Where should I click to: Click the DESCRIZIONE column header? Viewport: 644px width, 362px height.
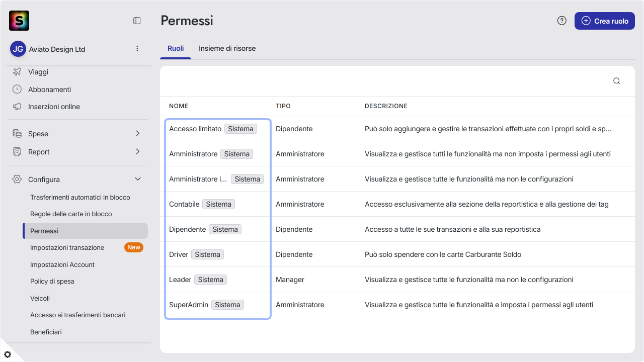386,106
